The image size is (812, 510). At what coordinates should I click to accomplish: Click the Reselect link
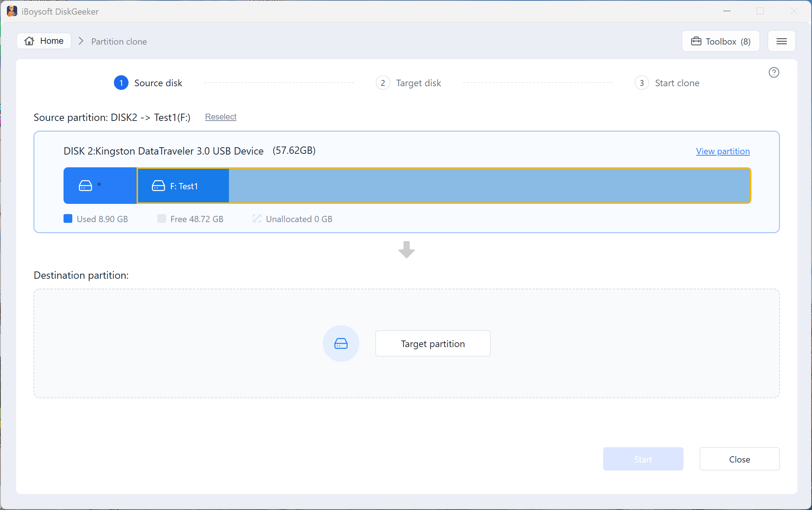221,117
